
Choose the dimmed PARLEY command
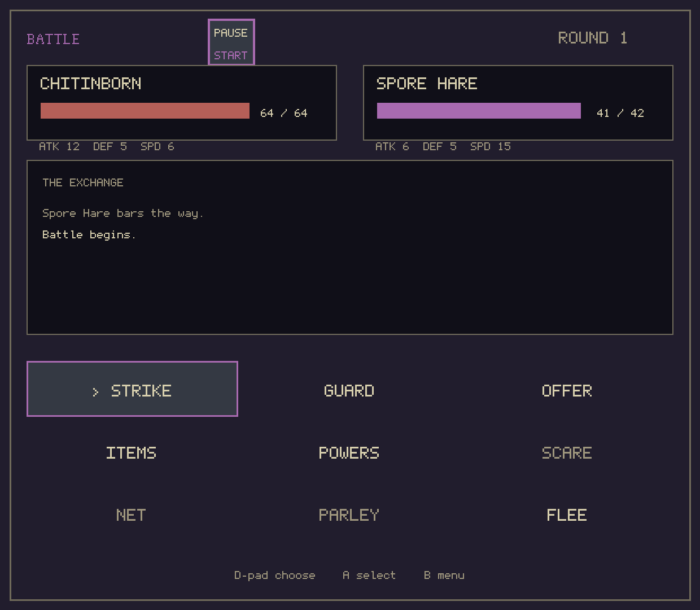pos(349,515)
